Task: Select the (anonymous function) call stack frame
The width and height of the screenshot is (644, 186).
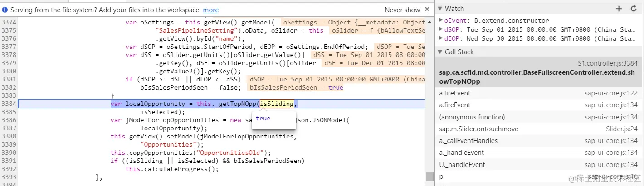Action: coord(539,117)
